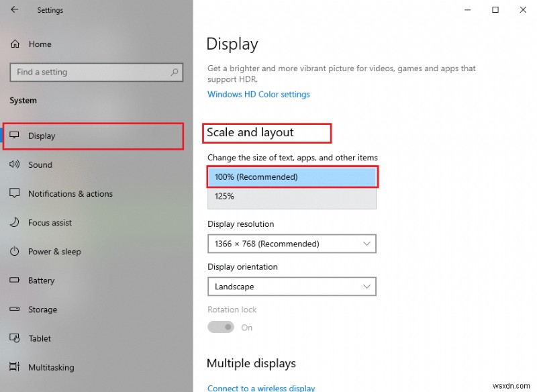The height and width of the screenshot is (392, 537).
Task: Click the Notifications & actions icon
Action: pyautogui.click(x=15, y=193)
